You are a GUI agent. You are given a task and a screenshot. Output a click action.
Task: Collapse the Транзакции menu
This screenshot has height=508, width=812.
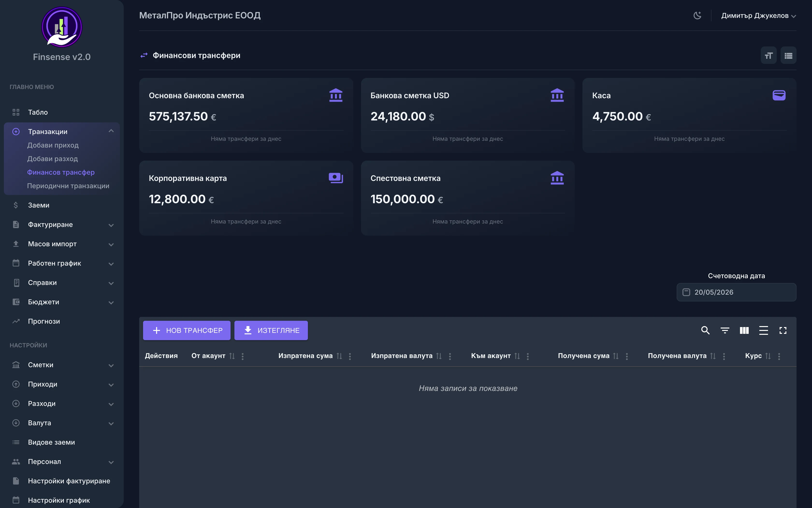62,131
